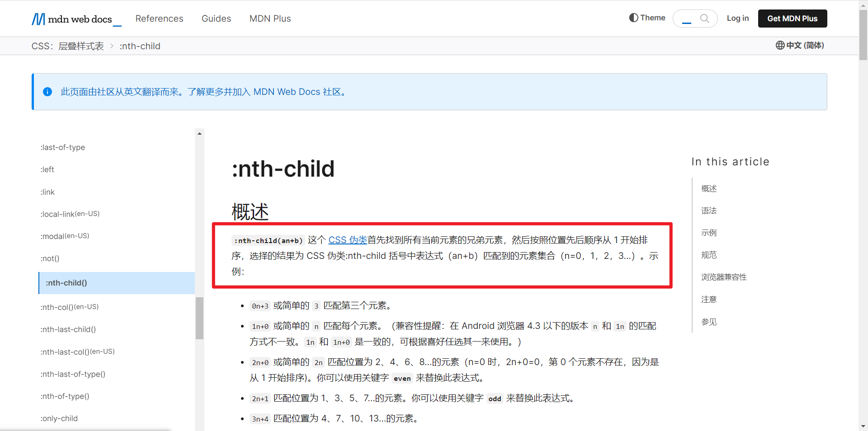Click the info icon in the translation banner
The width and height of the screenshot is (868, 431).
(x=47, y=92)
